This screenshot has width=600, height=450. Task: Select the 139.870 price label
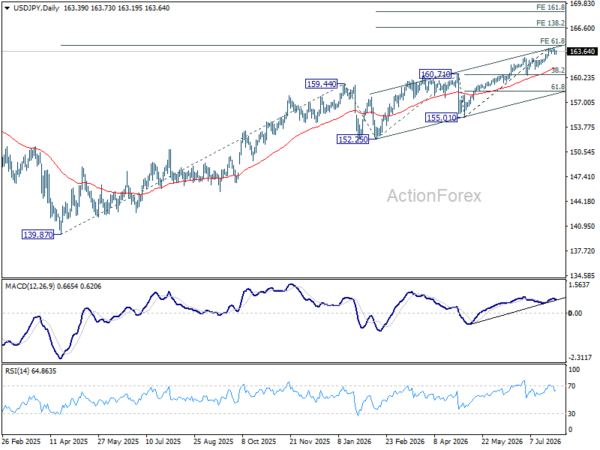(38, 235)
